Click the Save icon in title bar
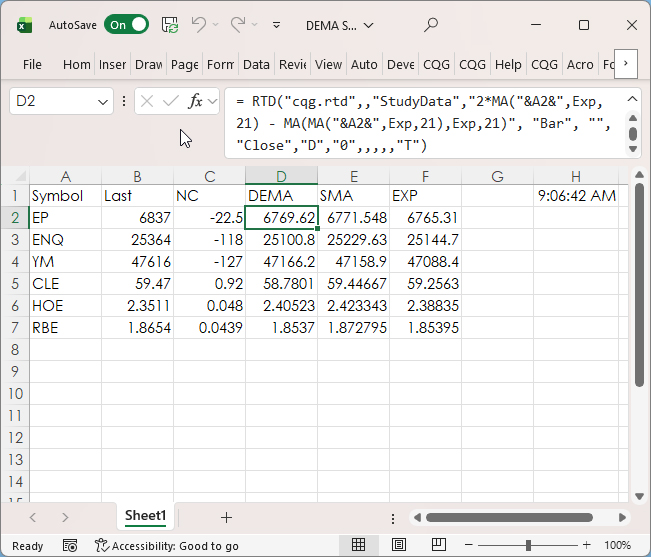This screenshot has height=557, width=651. [x=170, y=25]
